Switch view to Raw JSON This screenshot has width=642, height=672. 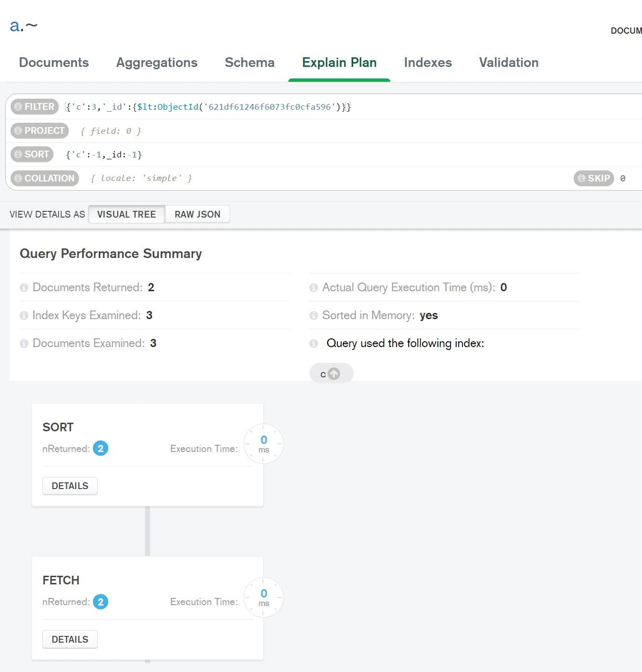[x=197, y=215]
